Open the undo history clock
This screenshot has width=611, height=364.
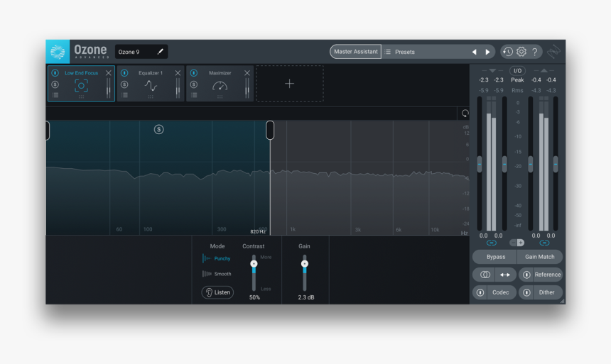[x=508, y=51]
